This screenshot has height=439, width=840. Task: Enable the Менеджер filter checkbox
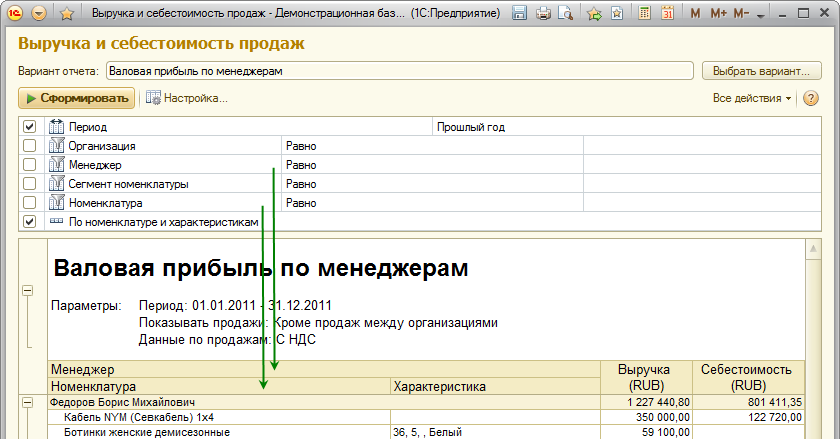29,165
